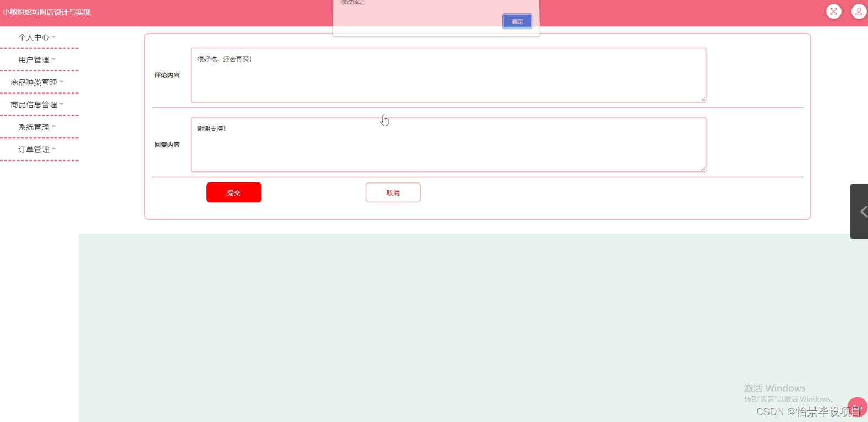Image resolution: width=868 pixels, height=422 pixels.
Task: Click the site title 小敏烘焙坊网店设计与实现
Action: [47, 12]
